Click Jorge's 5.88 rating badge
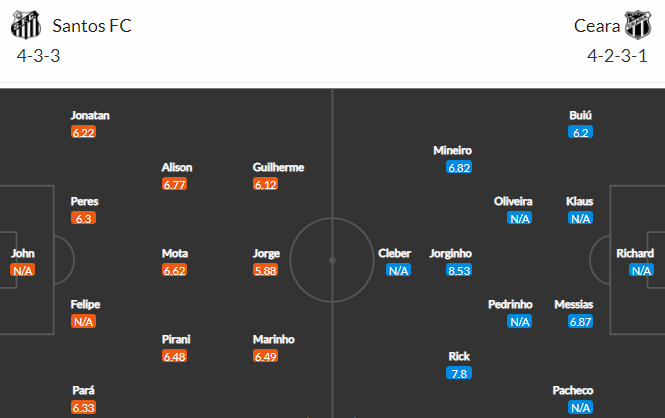Viewport: 665px width, 418px height. click(265, 270)
